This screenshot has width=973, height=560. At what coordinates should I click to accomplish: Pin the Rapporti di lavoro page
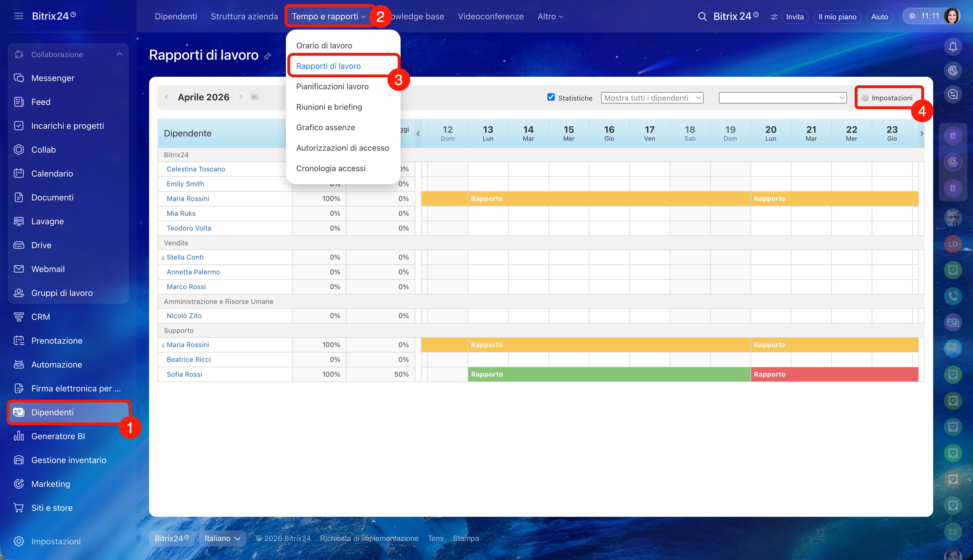267,57
